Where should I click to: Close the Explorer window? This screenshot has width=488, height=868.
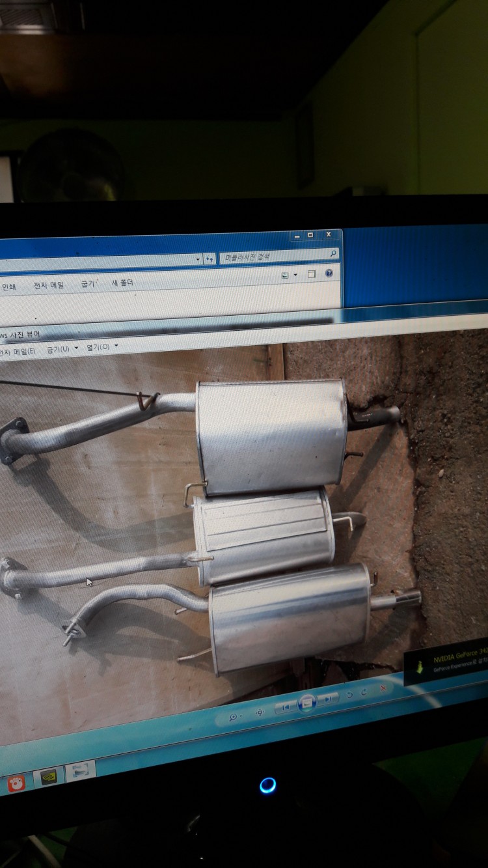(329, 234)
